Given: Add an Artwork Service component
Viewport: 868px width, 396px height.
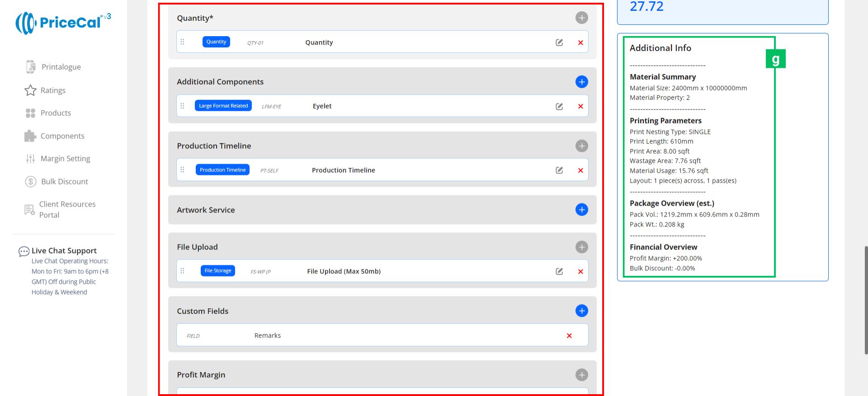Looking at the screenshot, I should pyautogui.click(x=581, y=210).
